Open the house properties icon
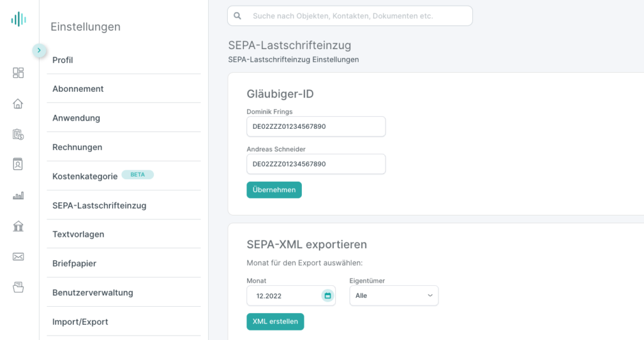Image resolution: width=644 pixels, height=340 pixels. tap(18, 104)
